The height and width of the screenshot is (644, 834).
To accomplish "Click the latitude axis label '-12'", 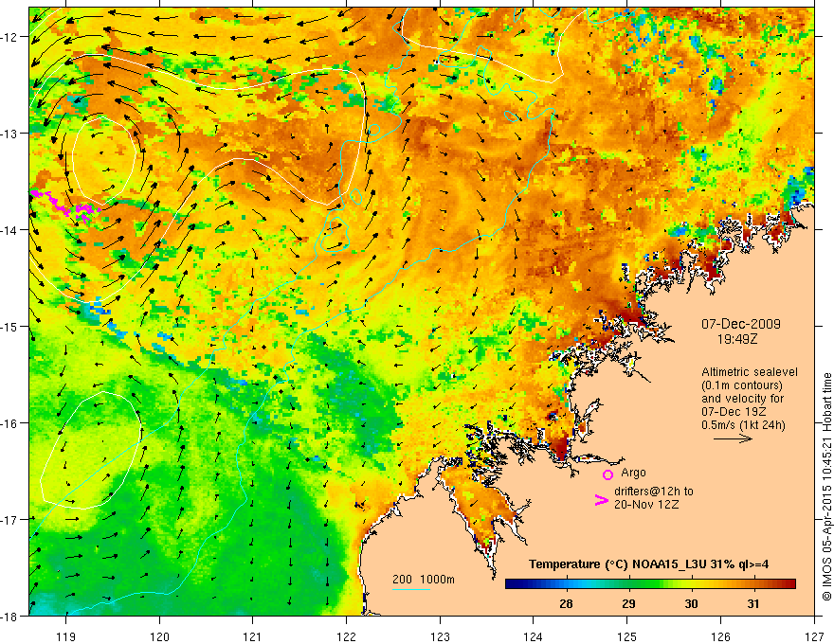I will click(9, 37).
